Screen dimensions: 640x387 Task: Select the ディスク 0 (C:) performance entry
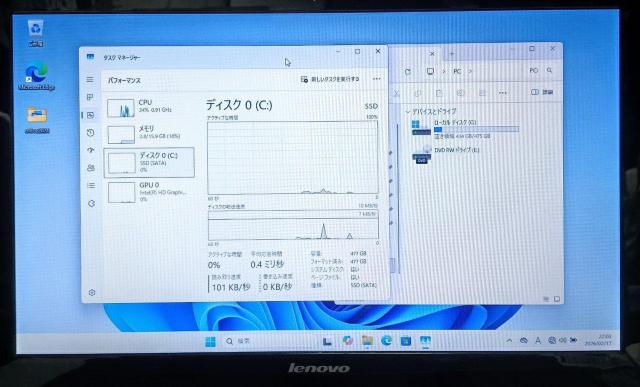(x=149, y=162)
